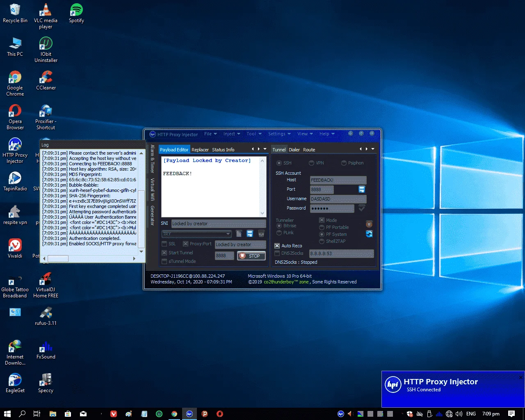Screen dimensions: 525x420
Task: Enable the DNS2Socks checkbox
Action: [277, 253]
